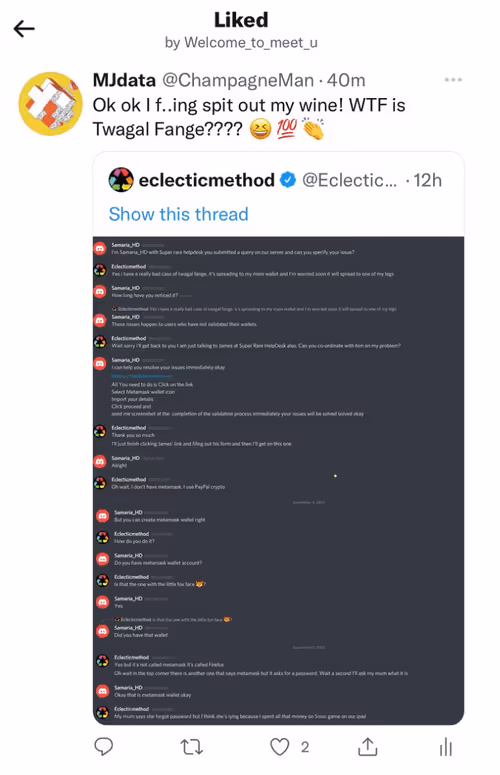Image resolution: width=500 pixels, height=775 pixels.
Task: Like the tweet with heart icon
Action: 280,746
